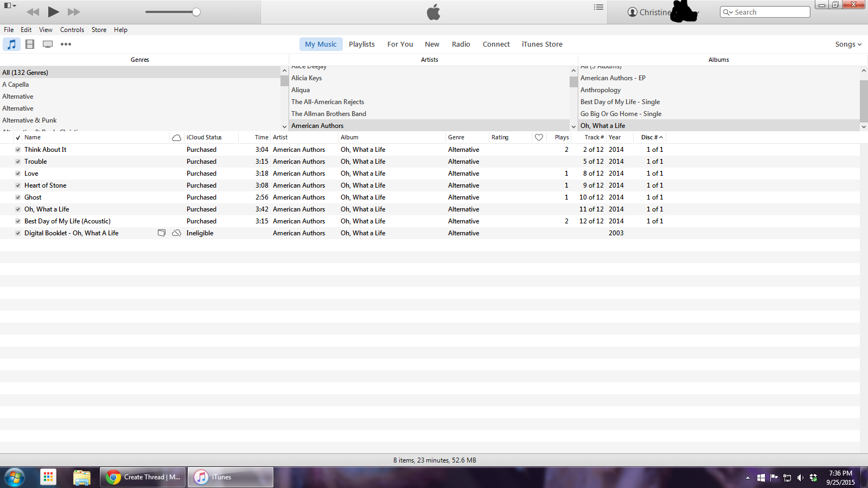The height and width of the screenshot is (488, 868).
Task: Switch to the Chrome Create Thread window
Action: pyautogui.click(x=143, y=477)
